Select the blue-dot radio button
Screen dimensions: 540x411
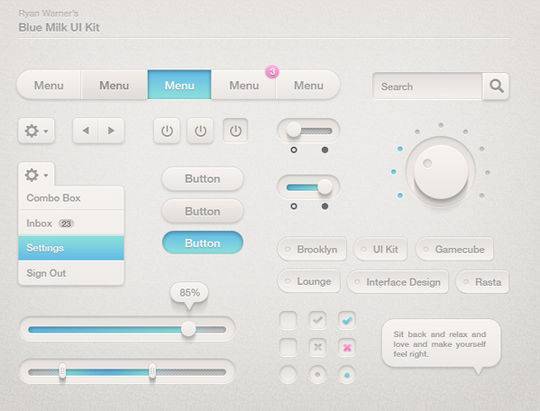347,374
